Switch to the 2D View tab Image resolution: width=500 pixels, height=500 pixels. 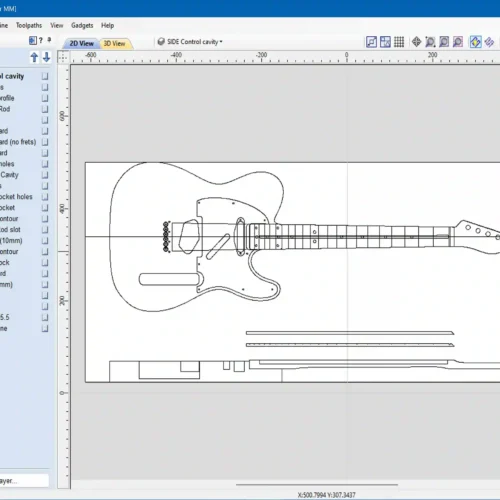(81, 44)
